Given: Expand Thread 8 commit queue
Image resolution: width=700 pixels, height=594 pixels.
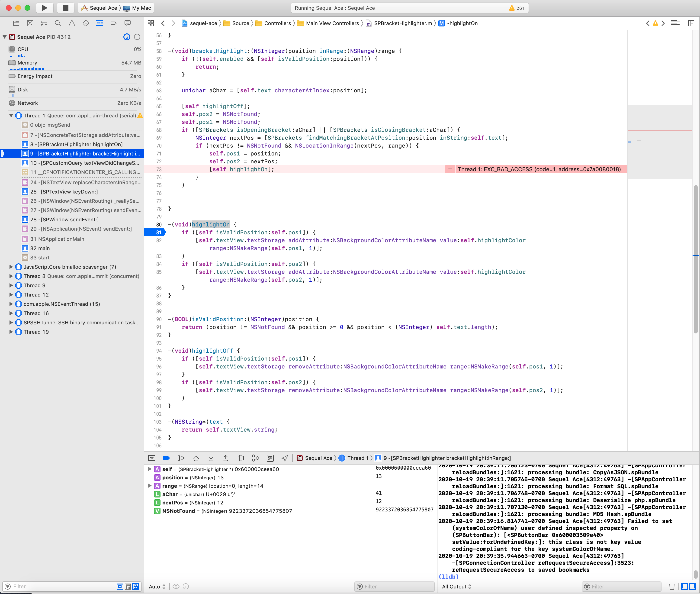Looking at the screenshot, I should click(x=11, y=276).
